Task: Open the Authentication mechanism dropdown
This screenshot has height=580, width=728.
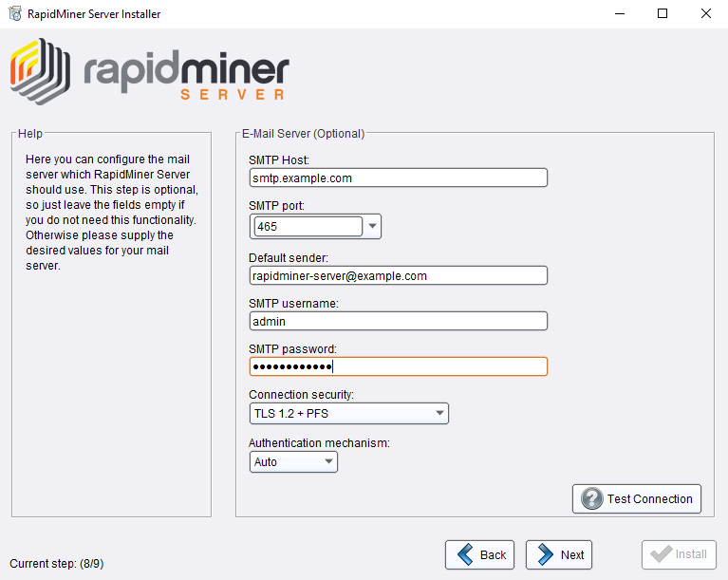Action: [x=328, y=462]
